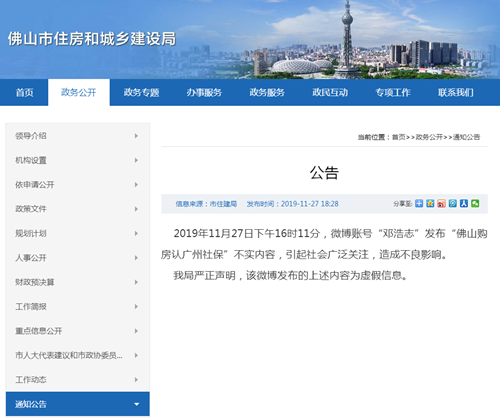This screenshot has width=500, height=418.
Task: Expand 政策文件 sidebar arrow
Action: coord(136,209)
